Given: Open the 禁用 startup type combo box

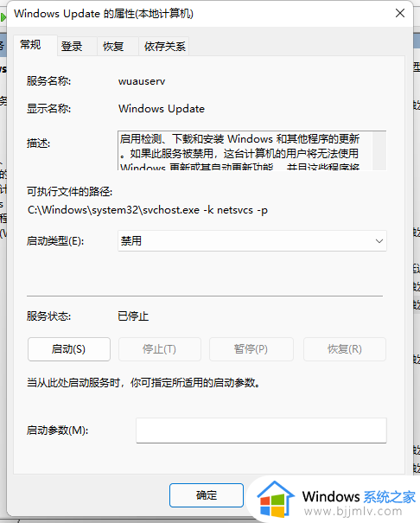Looking at the screenshot, I should 252,241.
